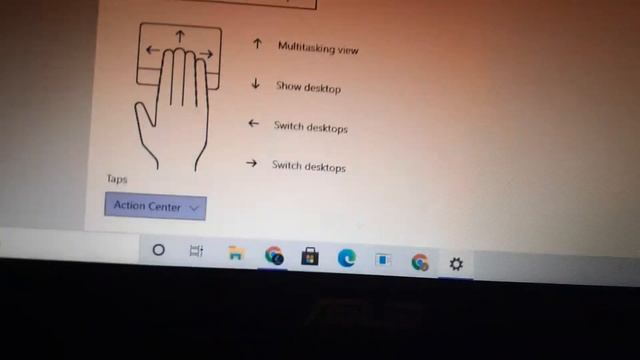Click the taskbar search box
Image resolution: width=640 pixels, height=360 pixels.
(69, 244)
